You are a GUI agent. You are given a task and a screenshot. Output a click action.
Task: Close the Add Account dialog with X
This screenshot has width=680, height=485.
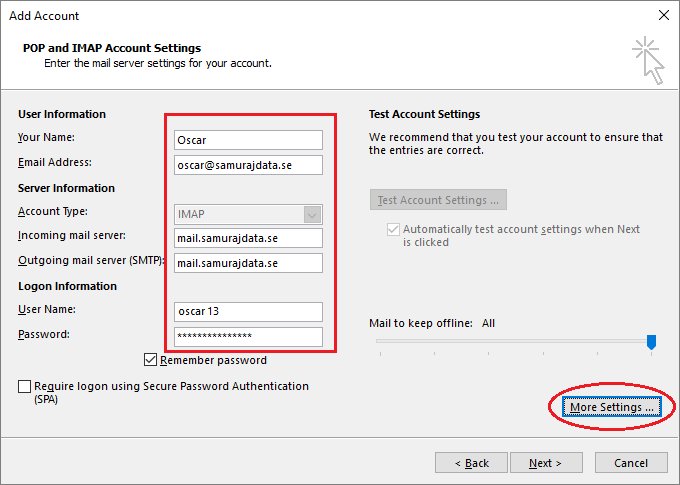coord(664,16)
